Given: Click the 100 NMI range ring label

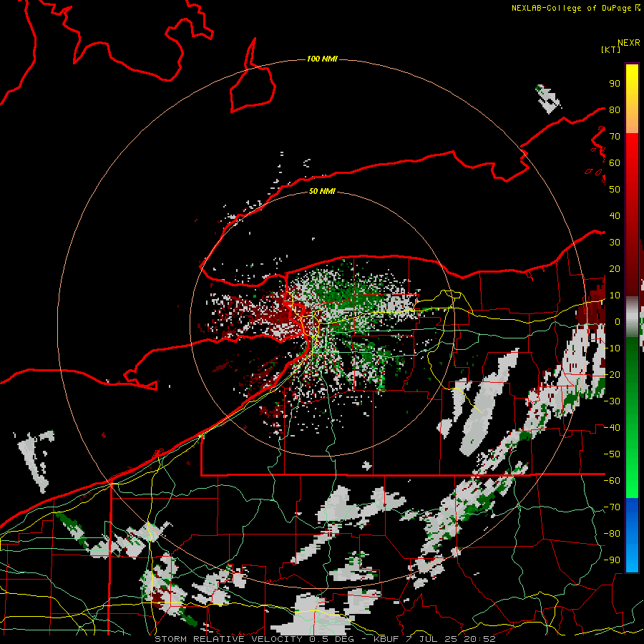Looking at the screenshot, I should click(322, 59).
